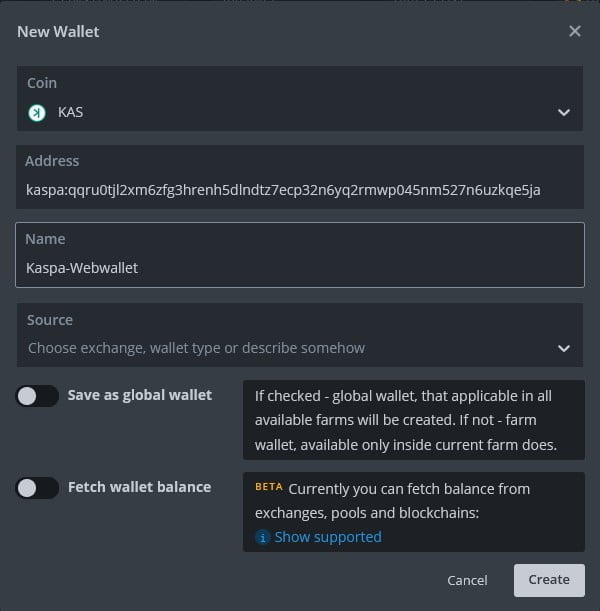This screenshot has width=600, height=611.
Task: Click the New Wallet dialog title
Action: 58,32
